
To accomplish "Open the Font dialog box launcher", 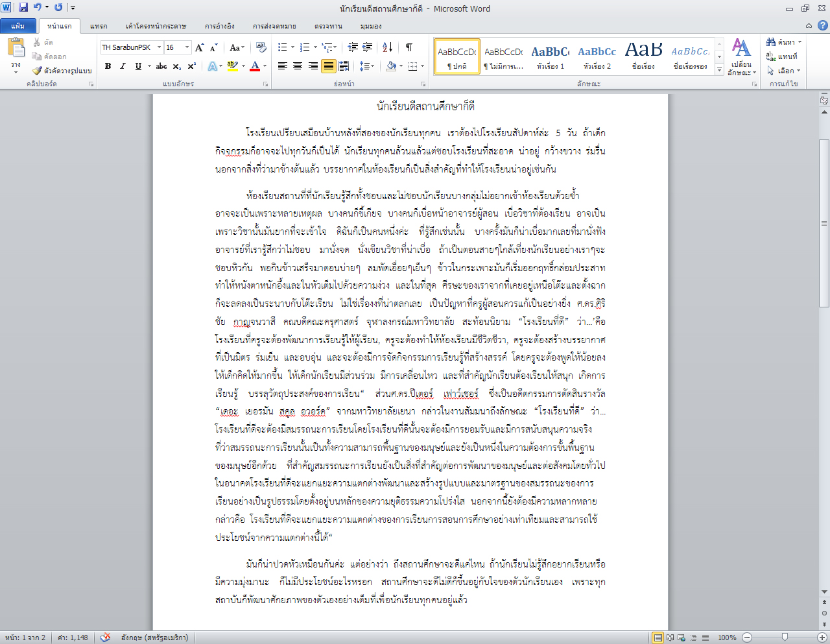I will point(266,84).
